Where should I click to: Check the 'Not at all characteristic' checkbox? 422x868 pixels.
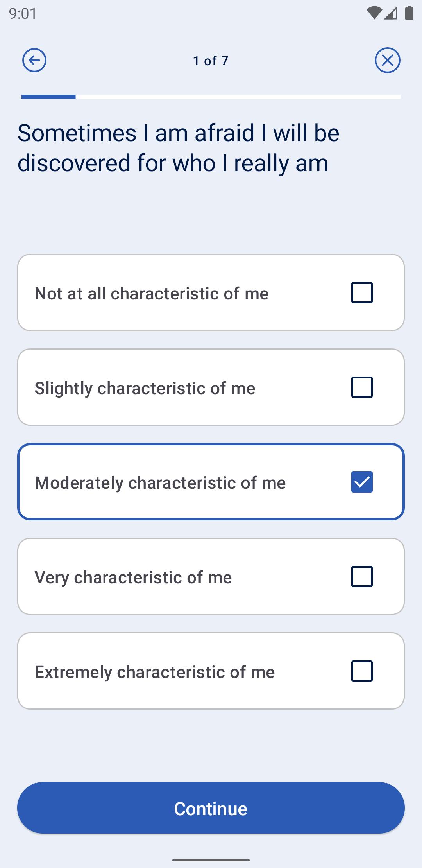[362, 292]
